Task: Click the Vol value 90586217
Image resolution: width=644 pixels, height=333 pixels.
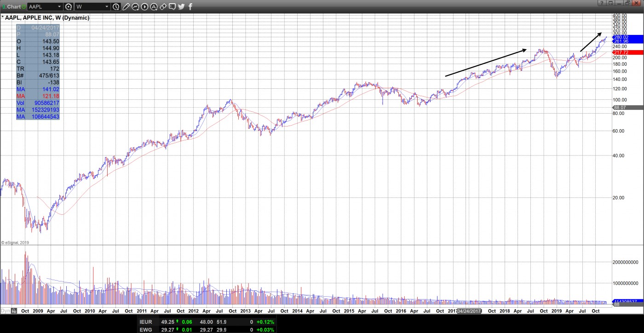Action: pos(46,103)
